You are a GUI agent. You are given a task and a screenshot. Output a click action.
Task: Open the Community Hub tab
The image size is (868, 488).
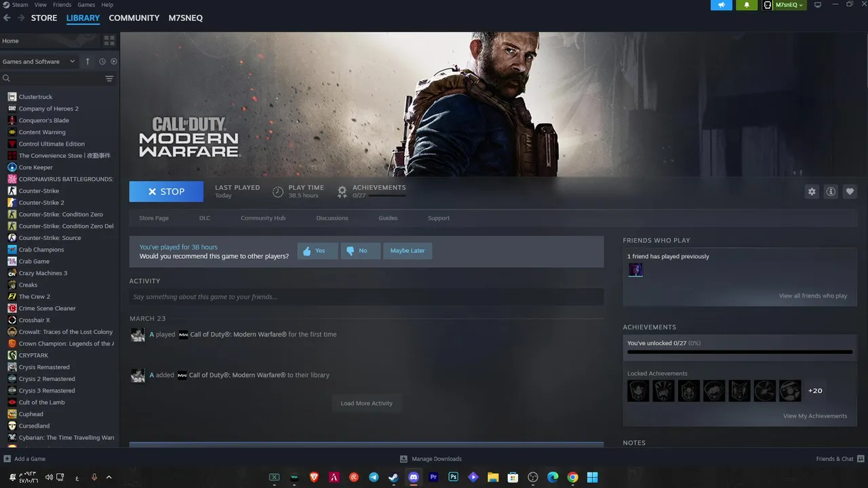263,218
